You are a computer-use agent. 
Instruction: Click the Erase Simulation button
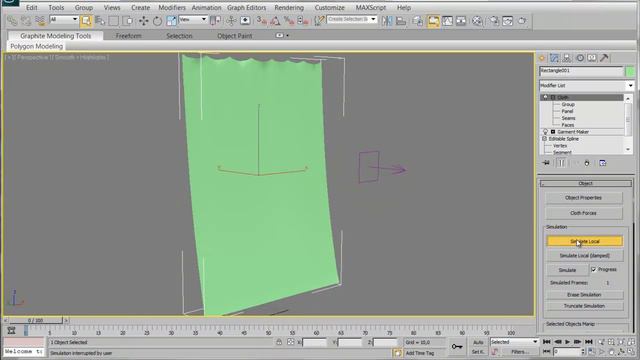(x=584, y=295)
